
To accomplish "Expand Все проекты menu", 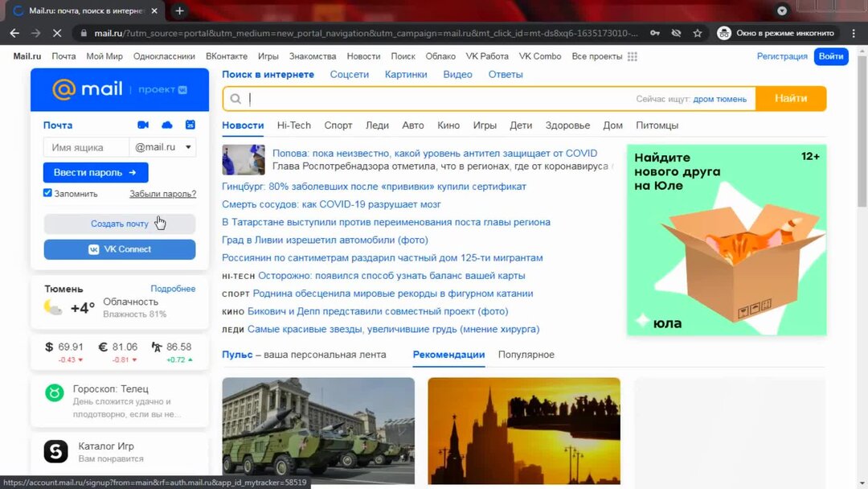I will [x=596, y=56].
